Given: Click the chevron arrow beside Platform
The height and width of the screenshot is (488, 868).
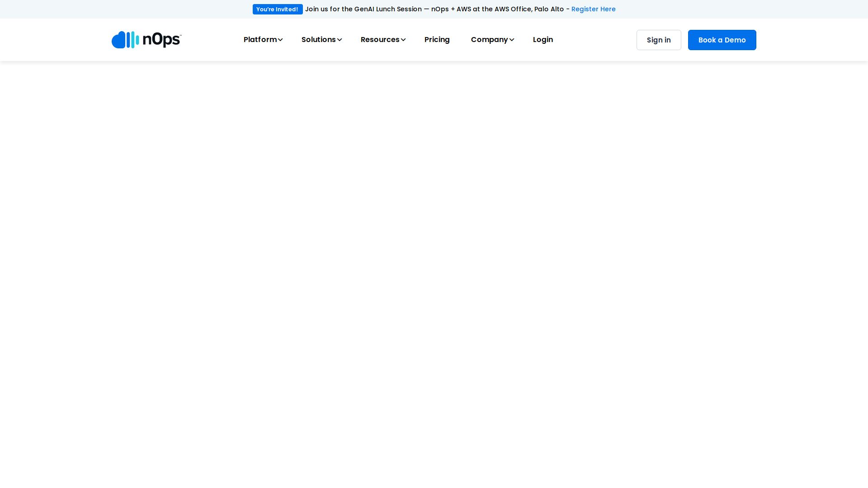Looking at the screenshot, I should tap(280, 40).
